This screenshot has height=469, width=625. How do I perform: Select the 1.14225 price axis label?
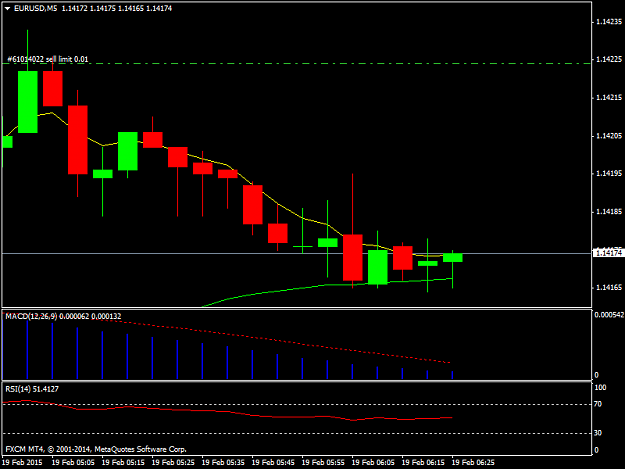(609, 59)
